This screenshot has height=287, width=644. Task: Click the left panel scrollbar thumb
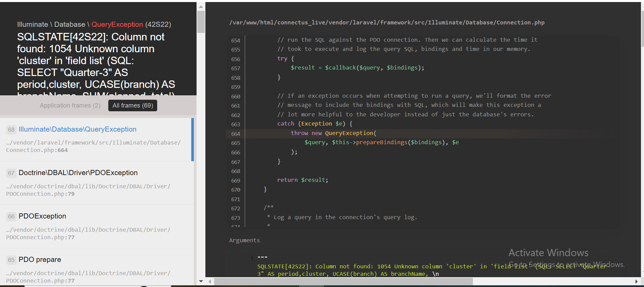201,22
